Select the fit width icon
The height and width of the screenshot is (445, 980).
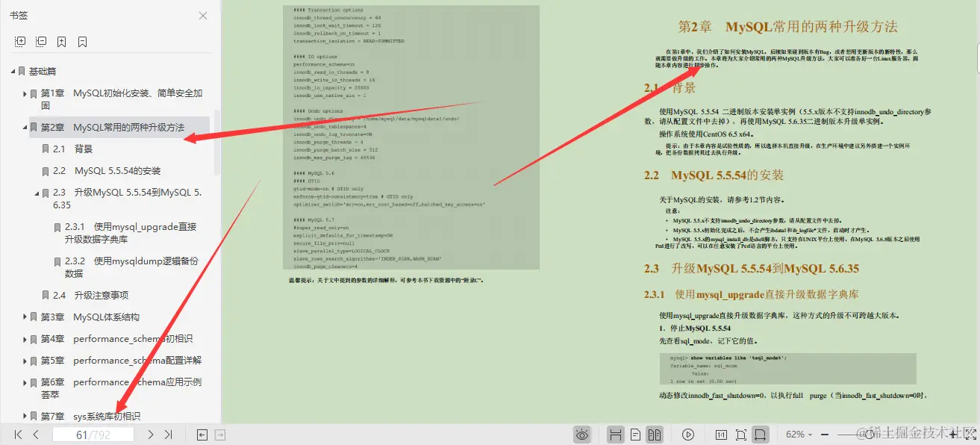tap(759, 434)
